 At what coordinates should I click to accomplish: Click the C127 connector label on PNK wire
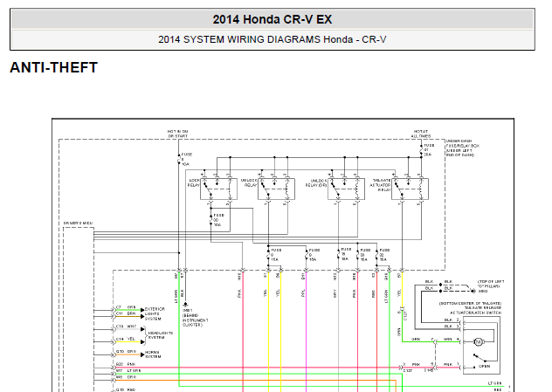(408, 370)
